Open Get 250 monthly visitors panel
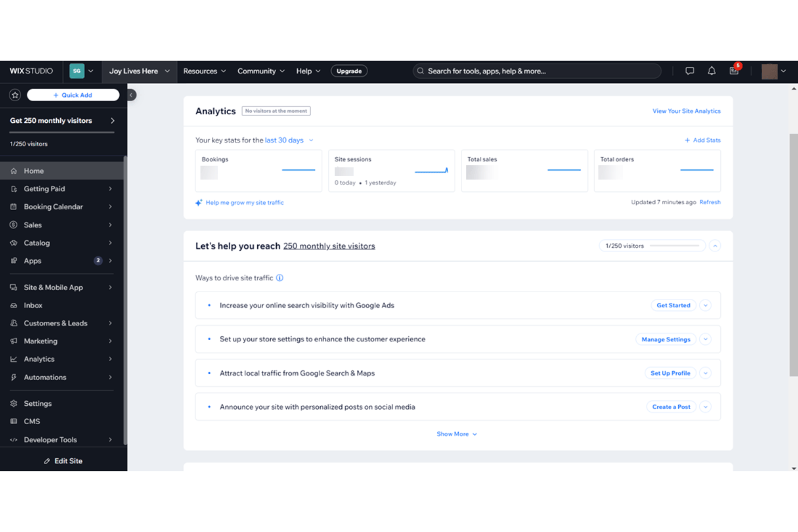 (63, 121)
